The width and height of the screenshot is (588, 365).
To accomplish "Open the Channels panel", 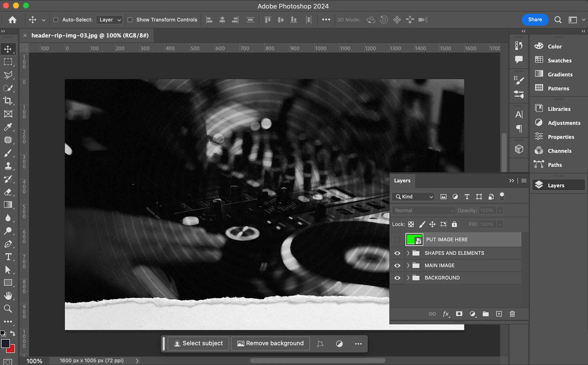I will tap(559, 151).
